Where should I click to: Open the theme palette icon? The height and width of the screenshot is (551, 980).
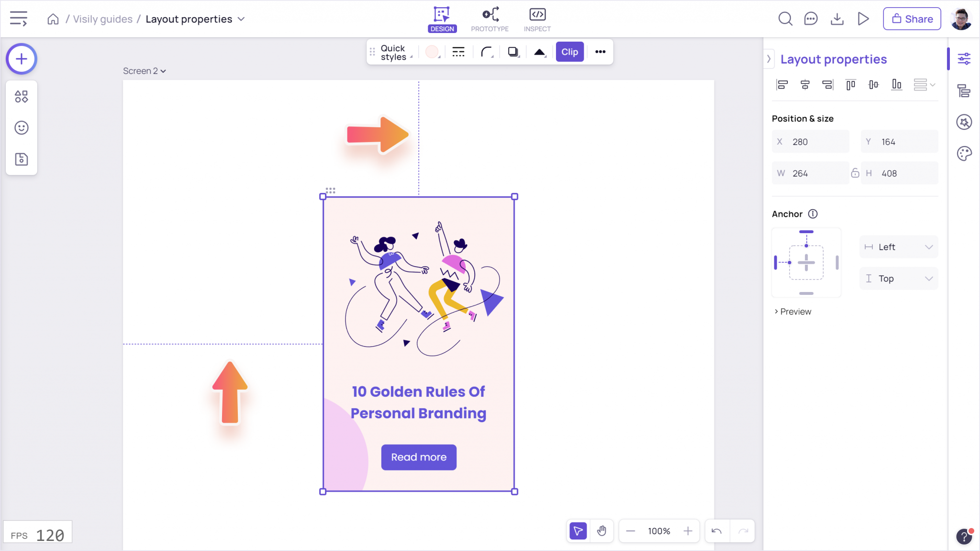[x=964, y=154]
